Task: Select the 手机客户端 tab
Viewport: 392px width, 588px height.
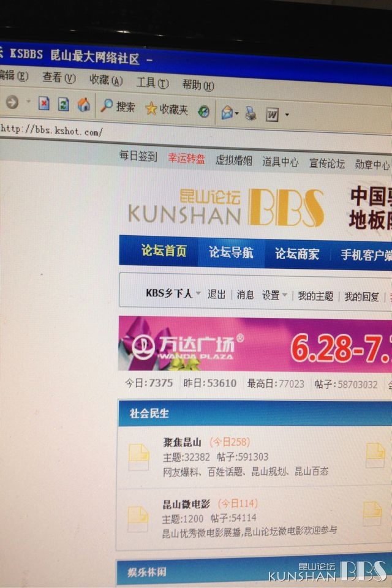Action: (366, 255)
